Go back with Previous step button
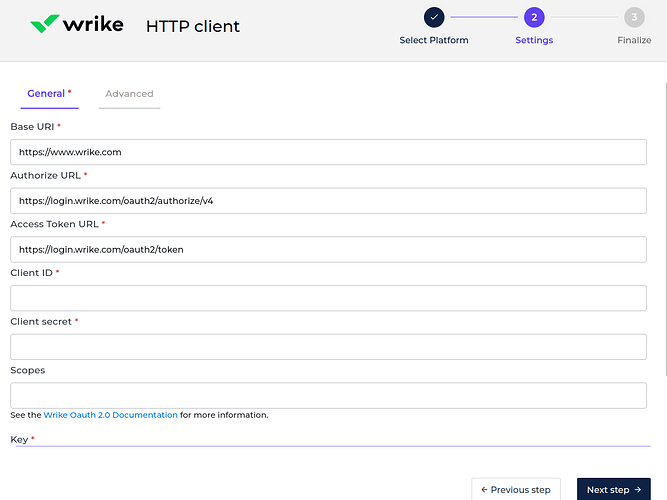 coord(516,489)
